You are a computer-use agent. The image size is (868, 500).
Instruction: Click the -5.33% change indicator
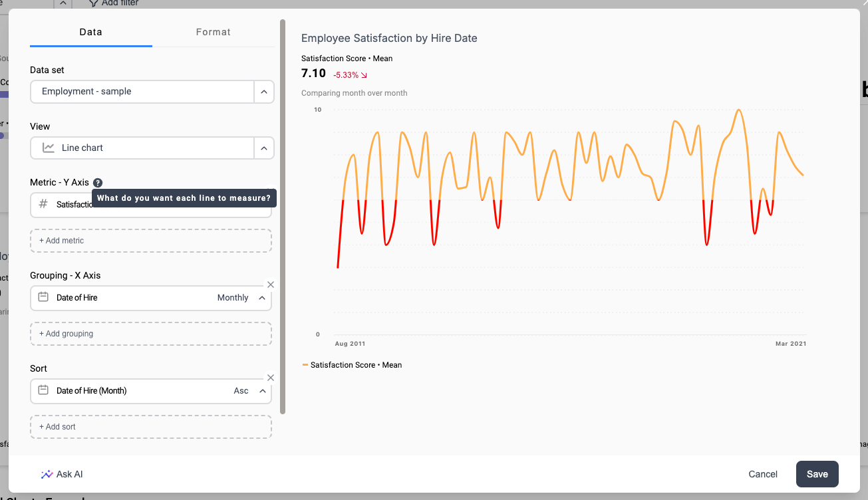coord(347,75)
